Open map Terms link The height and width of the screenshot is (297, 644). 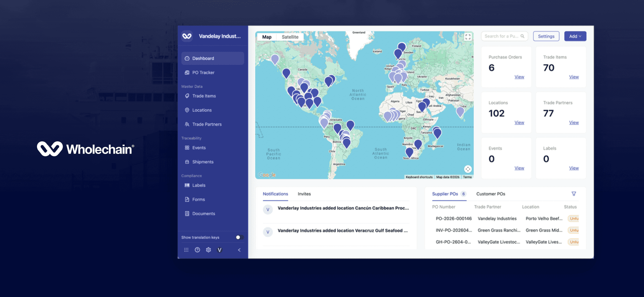click(467, 177)
